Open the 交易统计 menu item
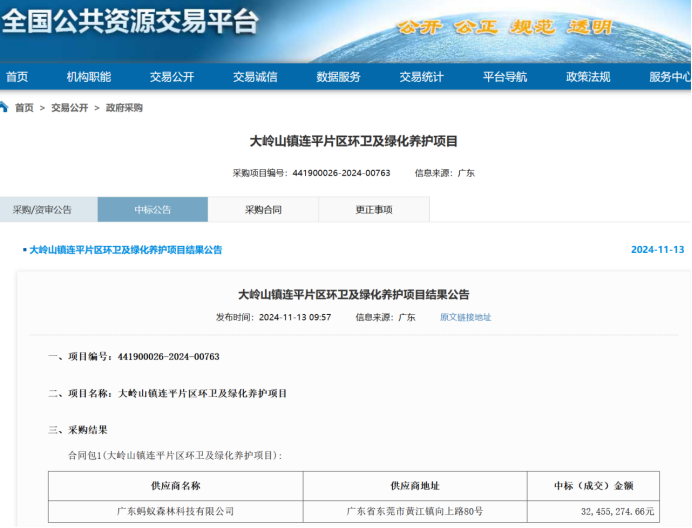 tap(421, 77)
